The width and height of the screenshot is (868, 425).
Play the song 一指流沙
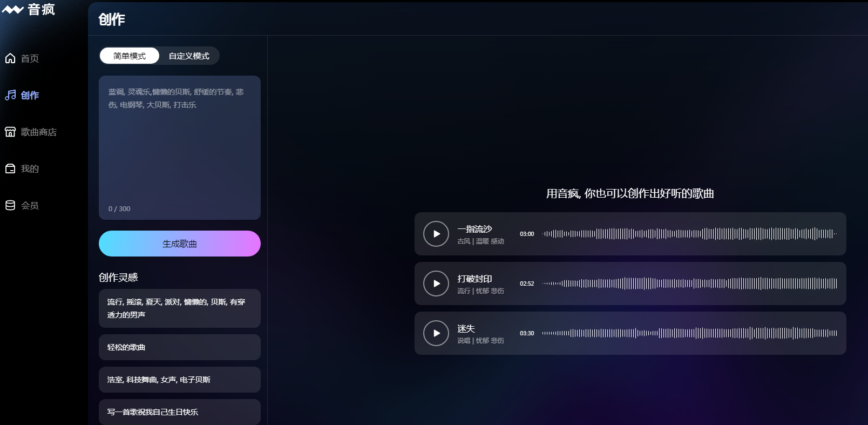pos(436,234)
